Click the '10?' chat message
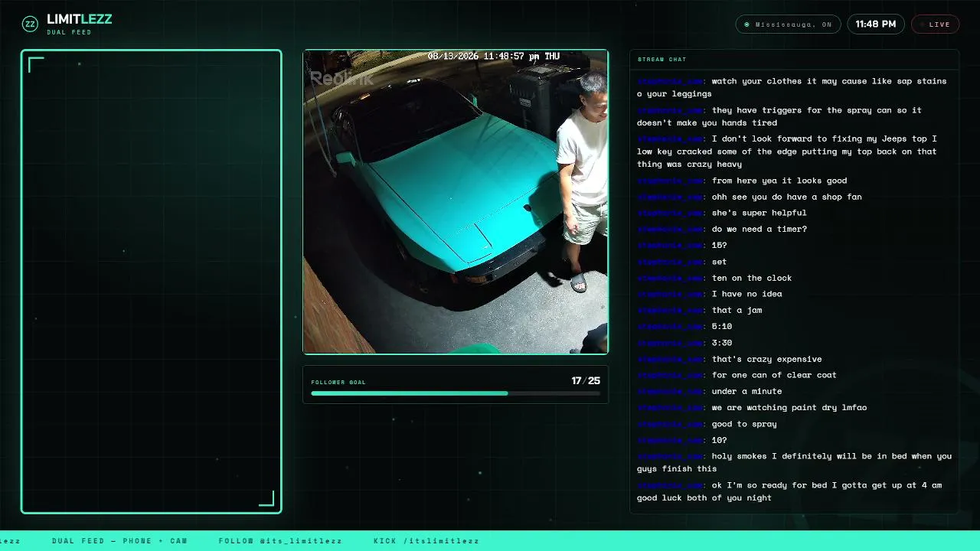Viewport: 980px width, 551px height. 794,440
